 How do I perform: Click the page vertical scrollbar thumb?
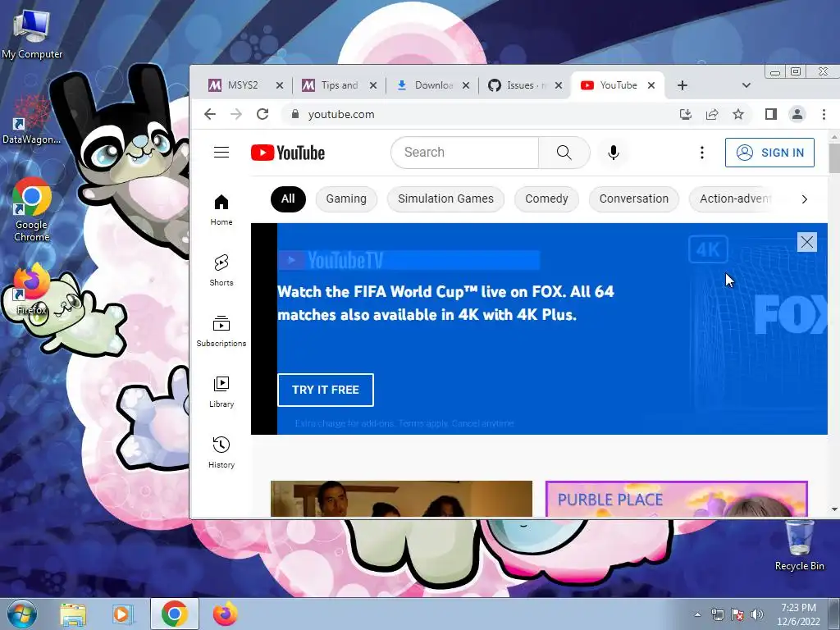tap(834, 158)
